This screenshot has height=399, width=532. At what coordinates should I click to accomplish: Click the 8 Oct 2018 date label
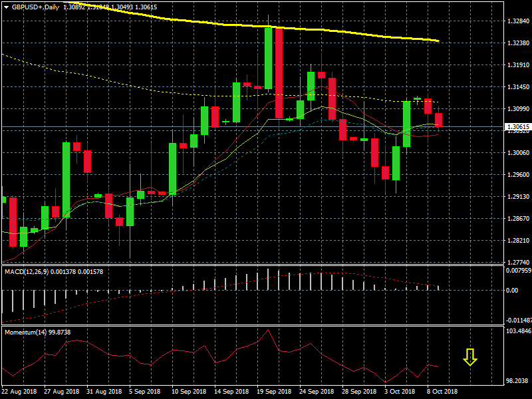pyautogui.click(x=442, y=392)
